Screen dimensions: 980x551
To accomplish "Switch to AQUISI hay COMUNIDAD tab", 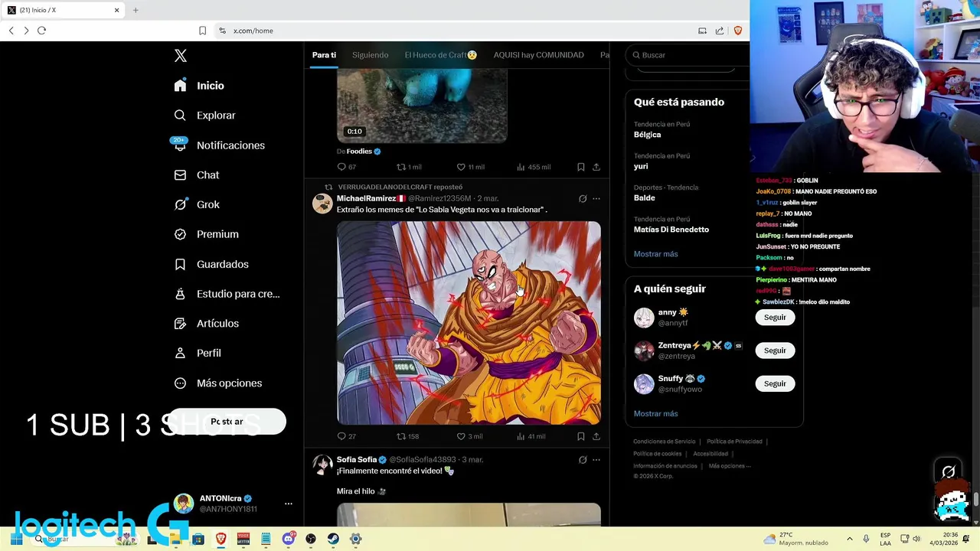I will point(538,55).
